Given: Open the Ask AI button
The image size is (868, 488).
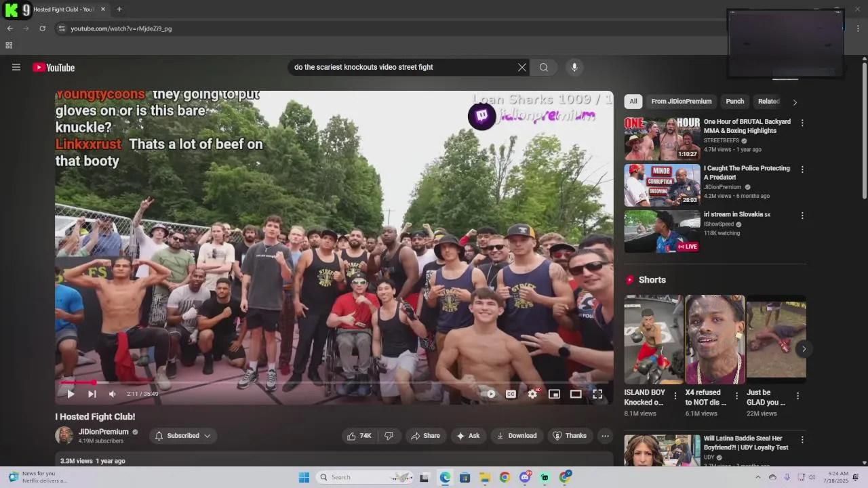Looking at the screenshot, I should (468, 436).
